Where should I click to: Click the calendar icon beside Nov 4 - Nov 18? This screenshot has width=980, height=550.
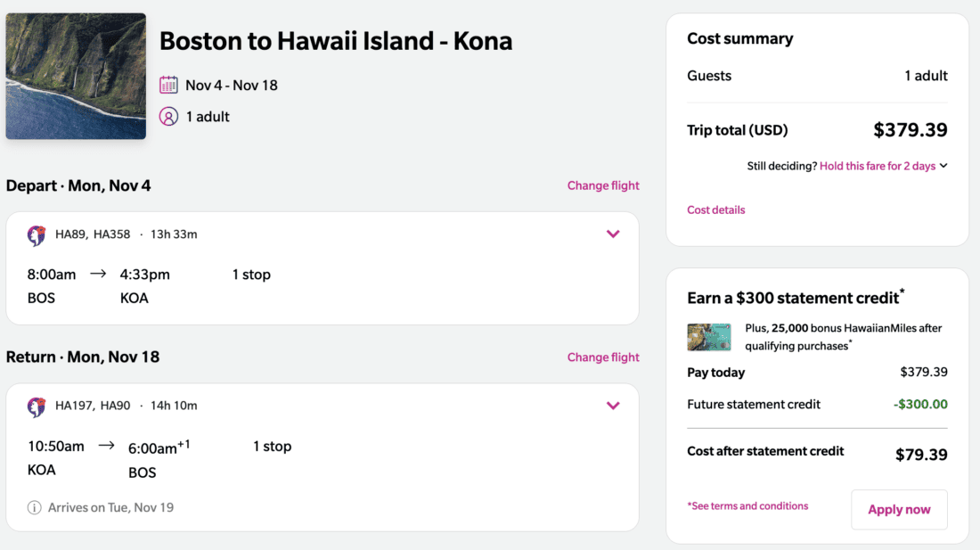[x=168, y=86]
